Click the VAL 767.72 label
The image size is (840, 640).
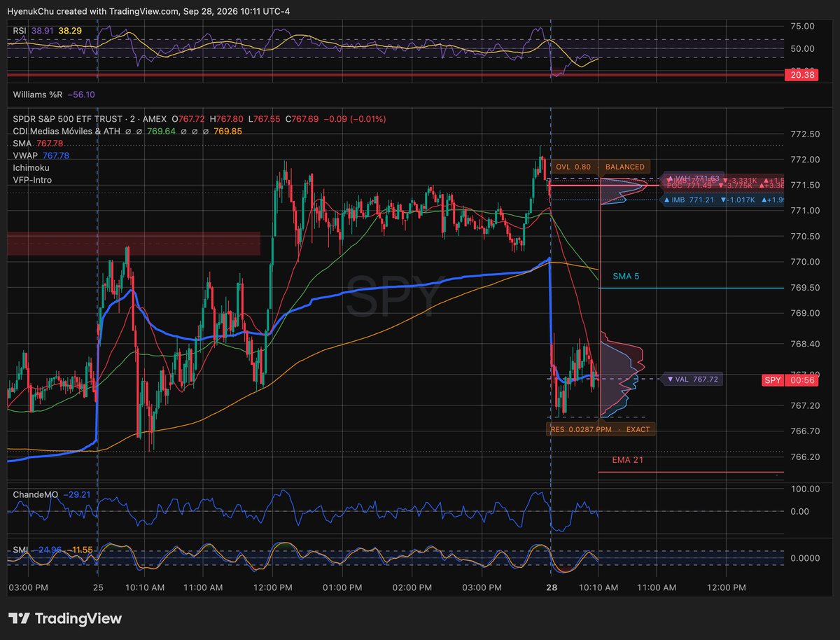[x=693, y=380]
